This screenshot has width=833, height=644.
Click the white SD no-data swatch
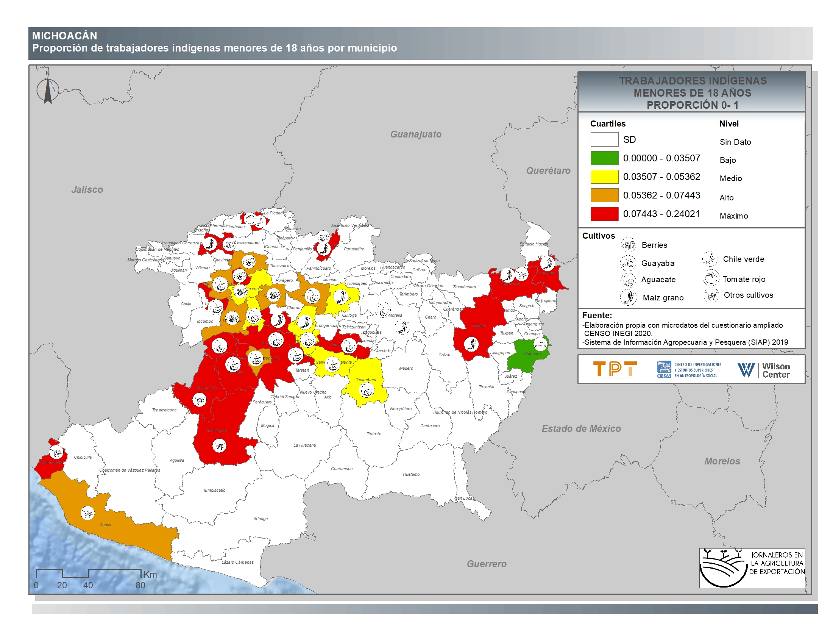[604, 140]
